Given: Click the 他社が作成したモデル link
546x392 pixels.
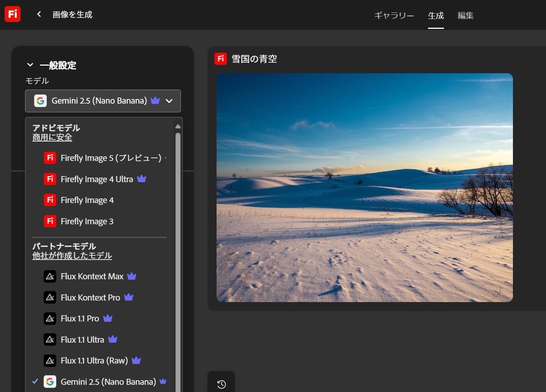Looking at the screenshot, I should (72, 255).
